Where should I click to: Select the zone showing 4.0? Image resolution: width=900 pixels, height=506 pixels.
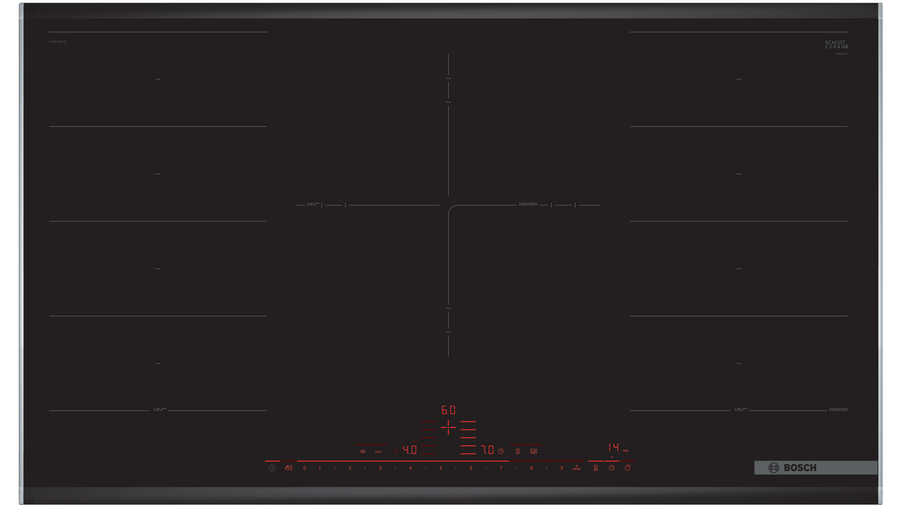(x=409, y=451)
